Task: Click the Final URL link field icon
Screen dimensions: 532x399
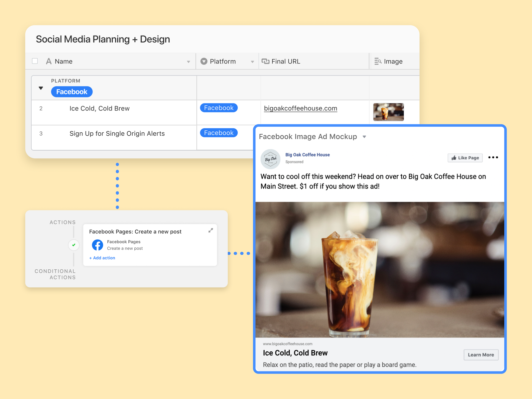Action: coord(265,61)
